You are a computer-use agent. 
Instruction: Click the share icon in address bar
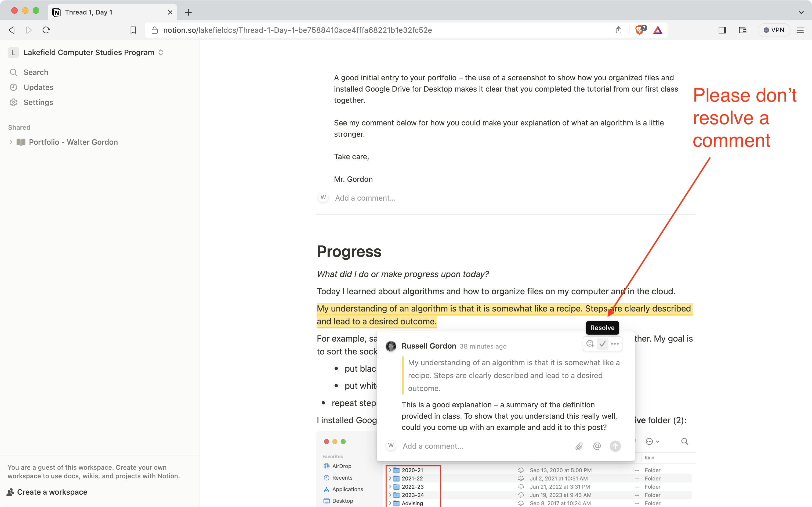tap(619, 30)
